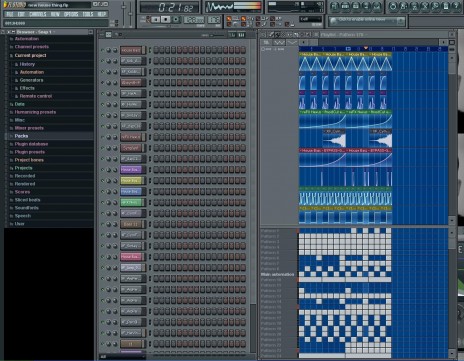Open the VIEW menu

click(55, 14)
